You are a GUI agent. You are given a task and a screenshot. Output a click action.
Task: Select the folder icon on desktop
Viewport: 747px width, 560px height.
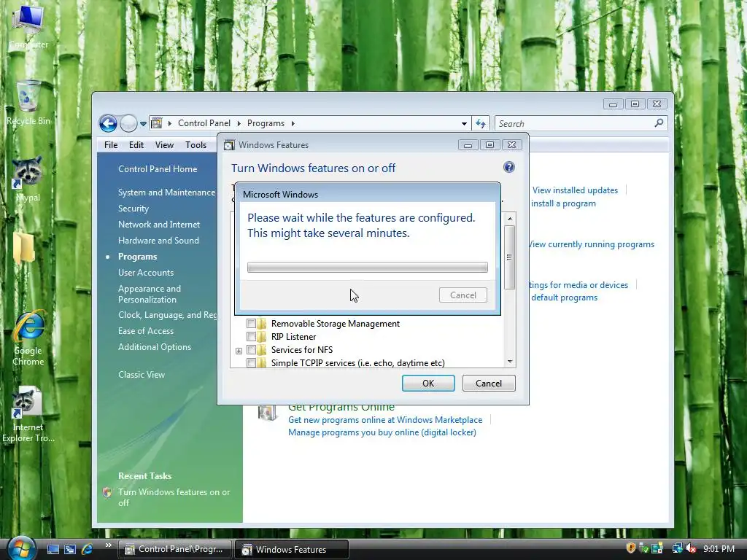pyautogui.click(x=23, y=248)
